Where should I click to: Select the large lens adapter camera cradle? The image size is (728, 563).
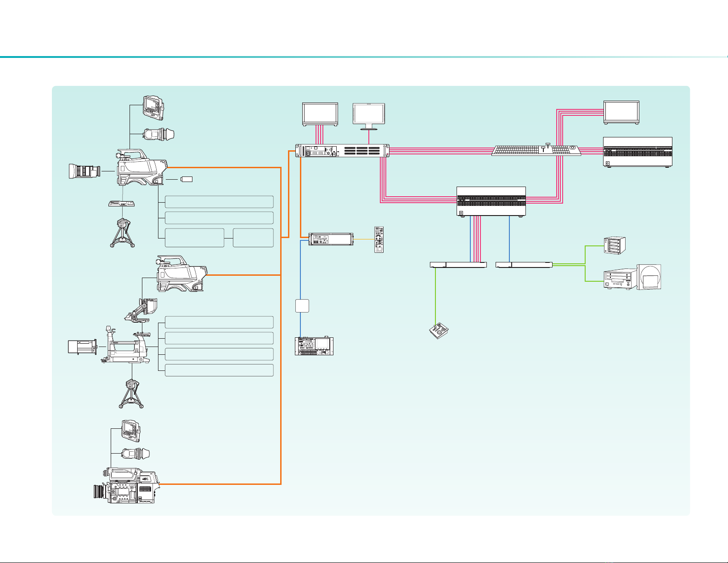click(125, 345)
